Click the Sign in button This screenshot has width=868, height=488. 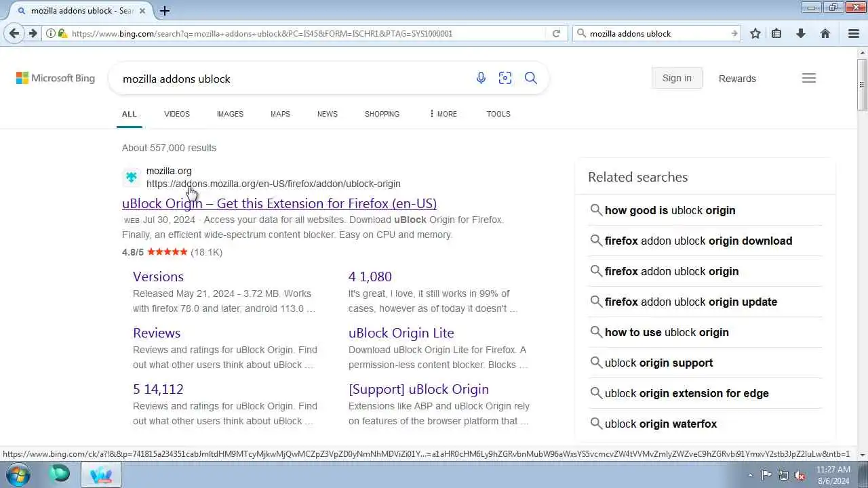tap(677, 78)
